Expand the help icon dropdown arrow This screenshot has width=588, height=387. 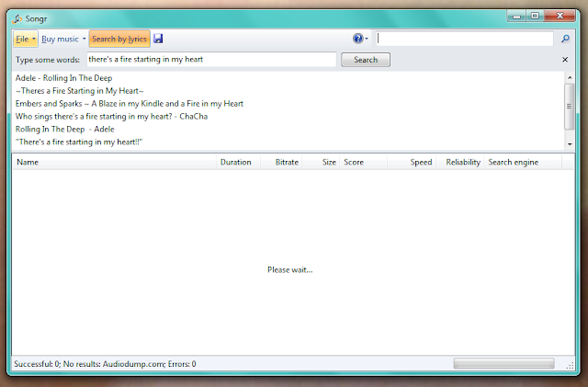coord(367,39)
